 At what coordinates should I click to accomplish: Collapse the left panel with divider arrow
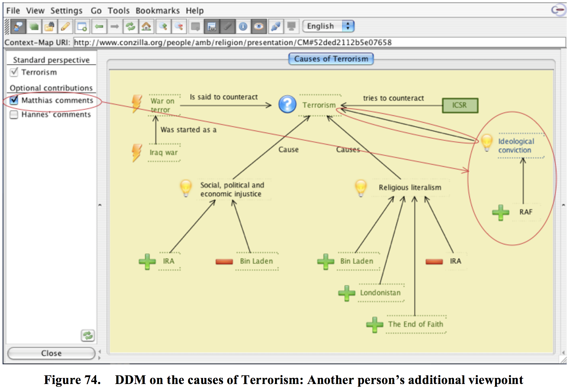tap(100, 205)
